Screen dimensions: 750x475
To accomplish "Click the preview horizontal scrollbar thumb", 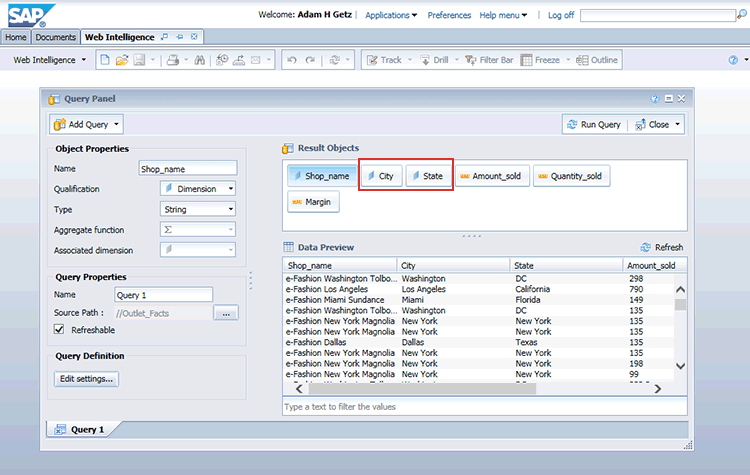I will coord(422,389).
